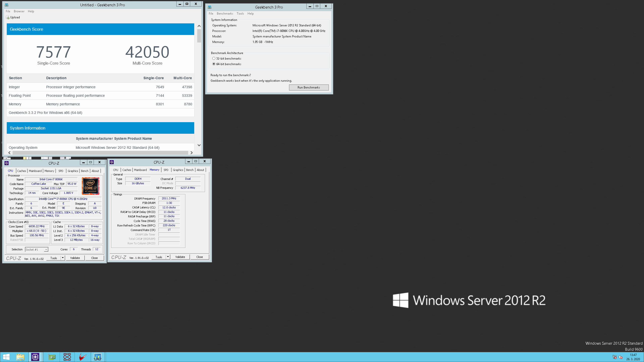Open the green graphics card taskbar app

pyautogui.click(x=52, y=357)
